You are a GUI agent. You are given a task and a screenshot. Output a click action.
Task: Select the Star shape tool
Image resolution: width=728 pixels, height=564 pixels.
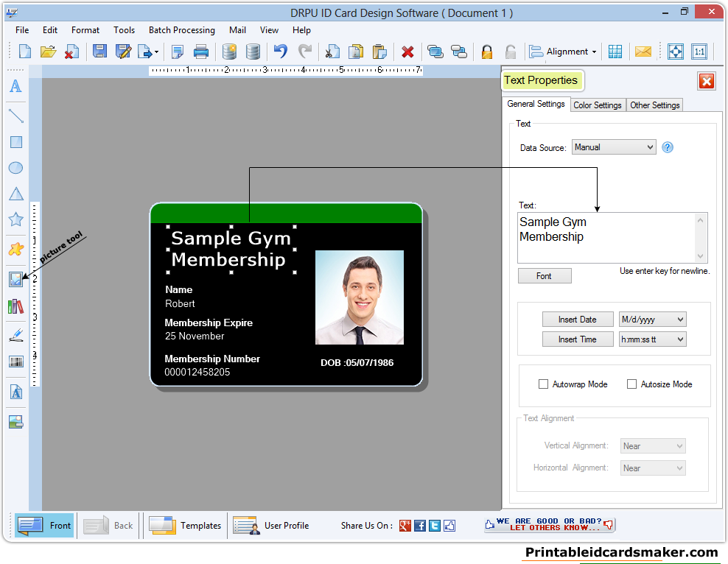[x=15, y=219]
